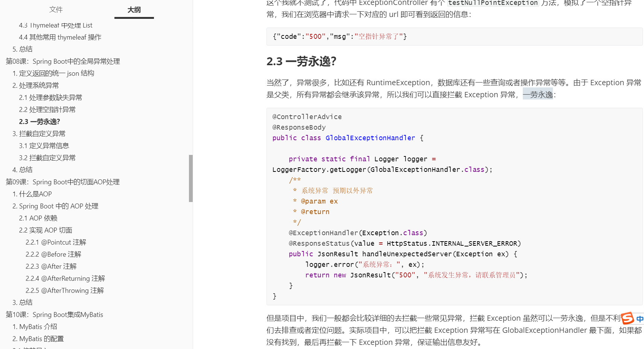The height and width of the screenshot is (349, 644).
Task: Click the outline panel scrollbar thumb
Action: 191,178
